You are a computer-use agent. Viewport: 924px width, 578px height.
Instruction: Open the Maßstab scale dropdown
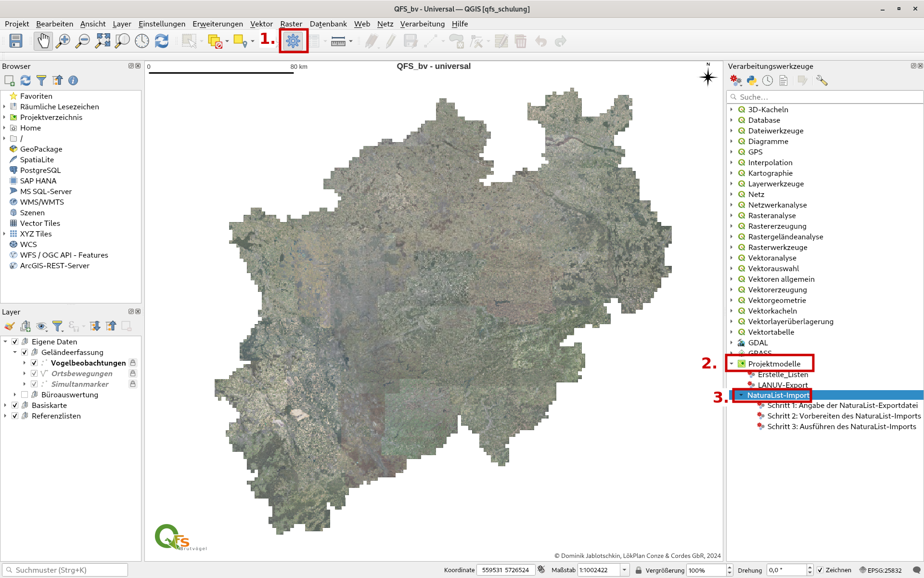624,570
